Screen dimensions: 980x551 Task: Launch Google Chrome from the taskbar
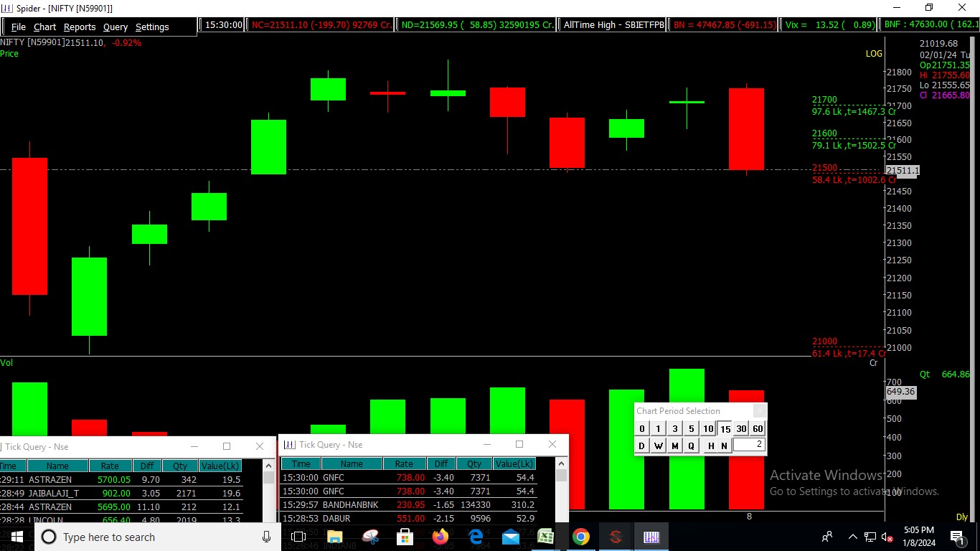pos(581,537)
